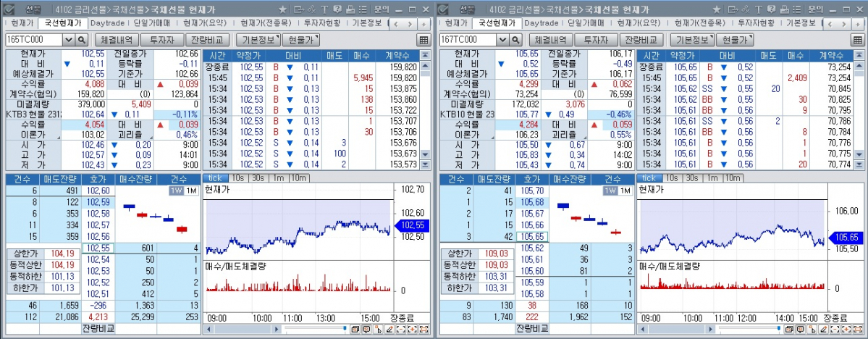Click the link/chain icon in left window title bar
868x339 pixels.
(311, 9)
